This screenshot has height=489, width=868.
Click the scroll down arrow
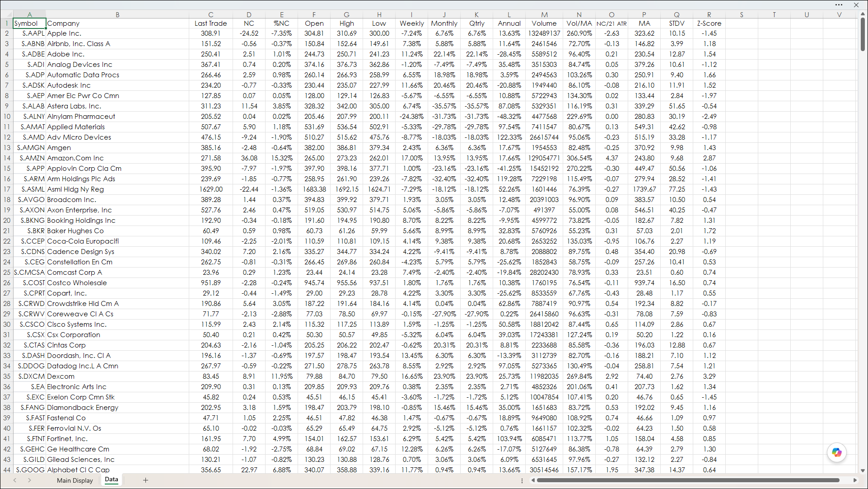[x=863, y=470]
